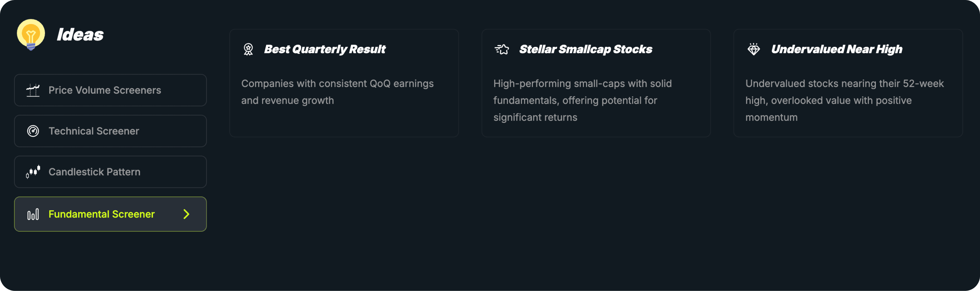Click the diamond icon on Undervalued Near High

[754, 49]
